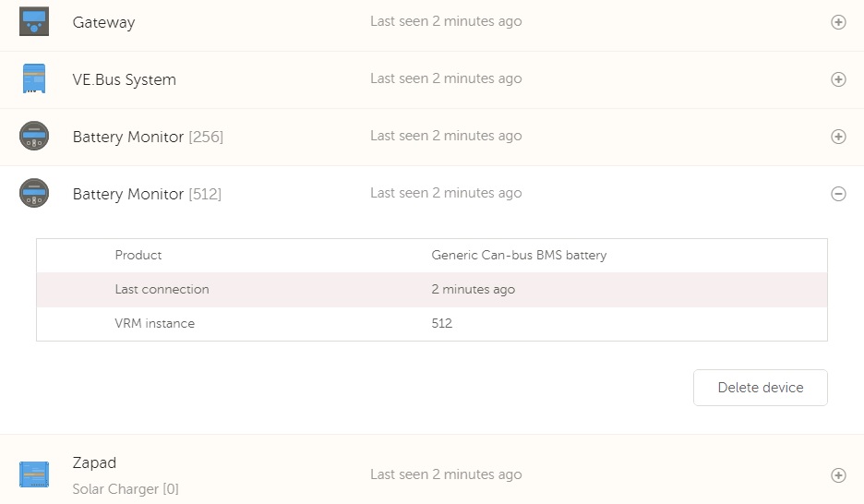
Task: Expand the Zapad Solar Charger details
Action: point(838,475)
